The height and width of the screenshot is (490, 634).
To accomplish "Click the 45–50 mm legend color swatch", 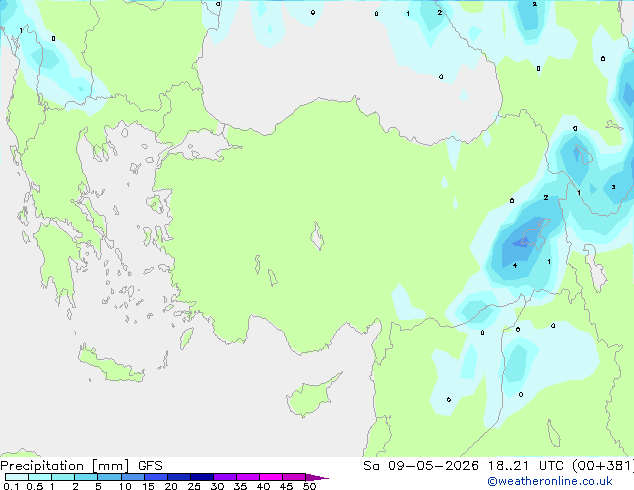I will pos(294,477).
